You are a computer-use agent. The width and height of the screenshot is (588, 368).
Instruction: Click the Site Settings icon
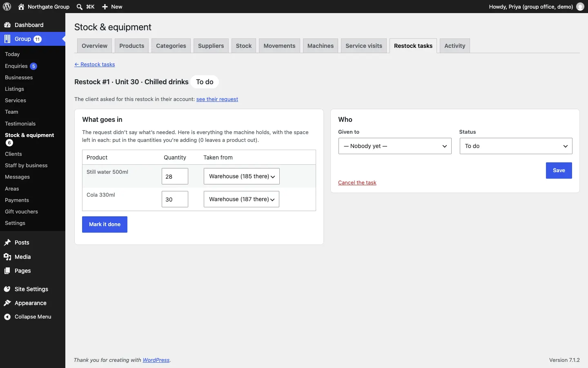(7, 289)
